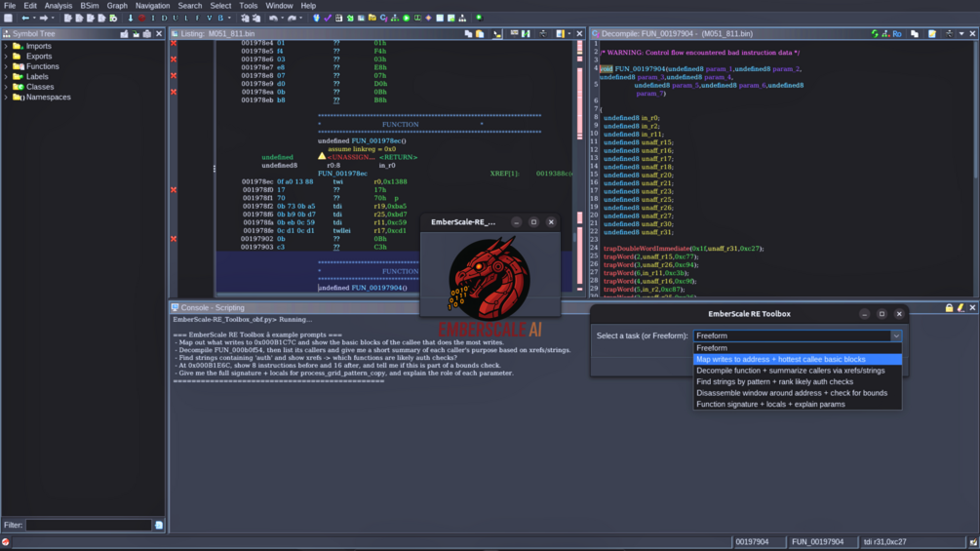Click the 'I' next-instruction toolbar icon
The image size is (980, 551).
click(x=152, y=19)
